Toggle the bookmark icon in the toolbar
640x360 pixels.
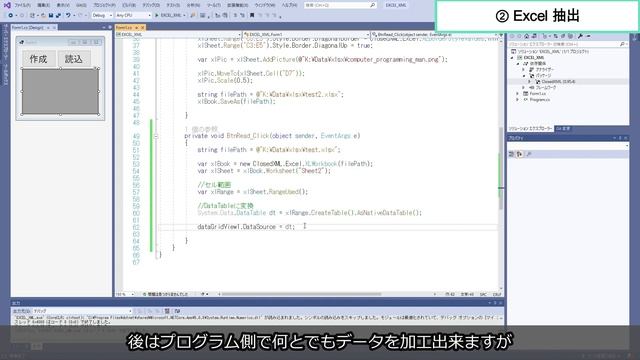pos(252,15)
